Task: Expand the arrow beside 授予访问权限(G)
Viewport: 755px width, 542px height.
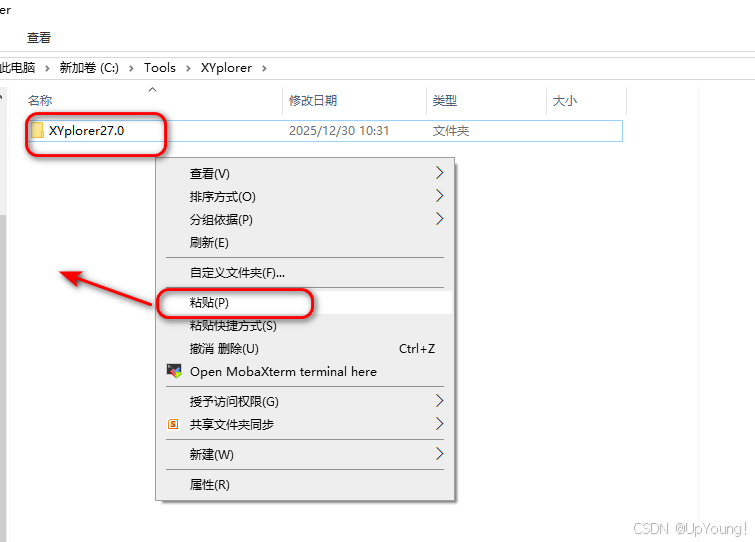Action: coord(439,400)
